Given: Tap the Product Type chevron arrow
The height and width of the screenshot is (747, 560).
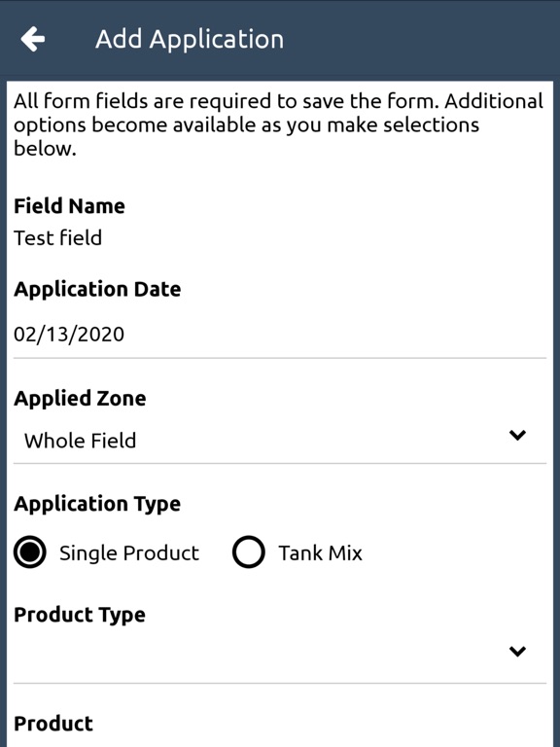Looking at the screenshot, I should [517, 651].
